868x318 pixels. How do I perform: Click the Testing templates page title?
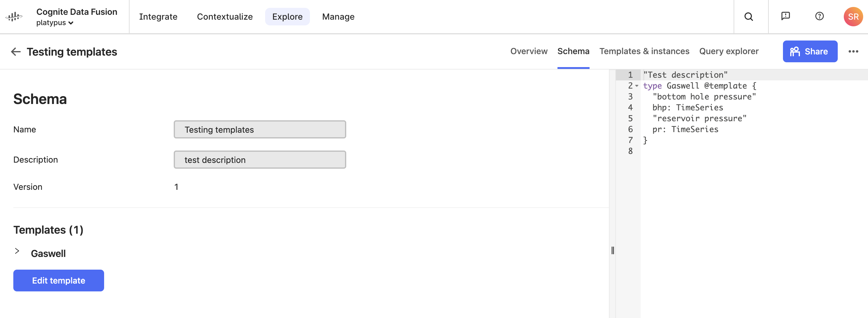(x=72, y=52)
